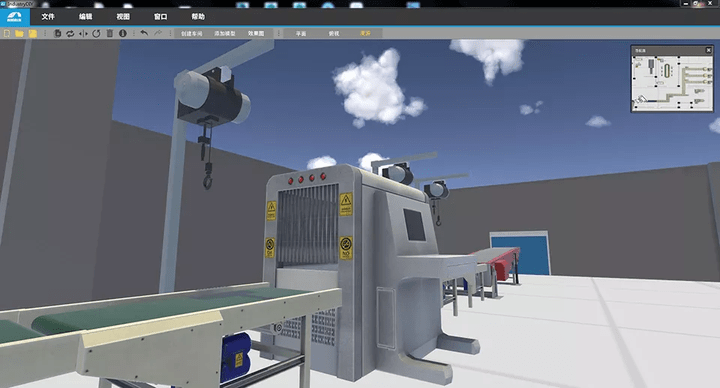Screen dimensions: 720x388
Task: Open the info icon in toolbar
Action: pos(123,34)
